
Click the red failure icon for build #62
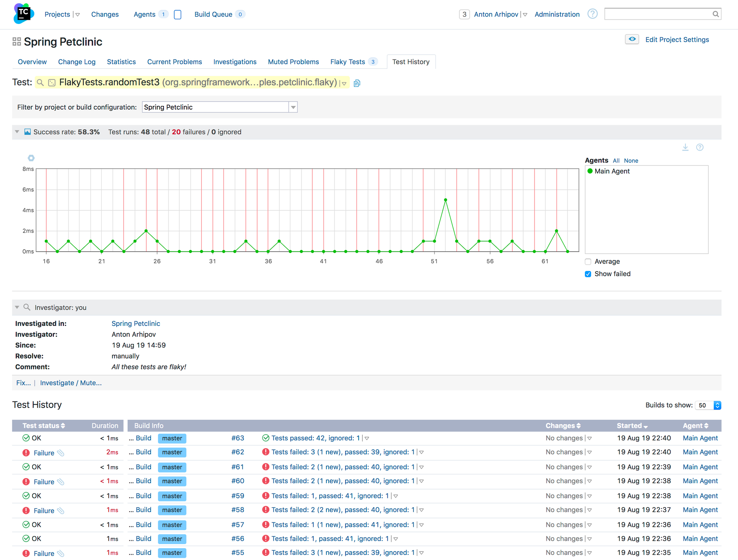pos(26,453)
